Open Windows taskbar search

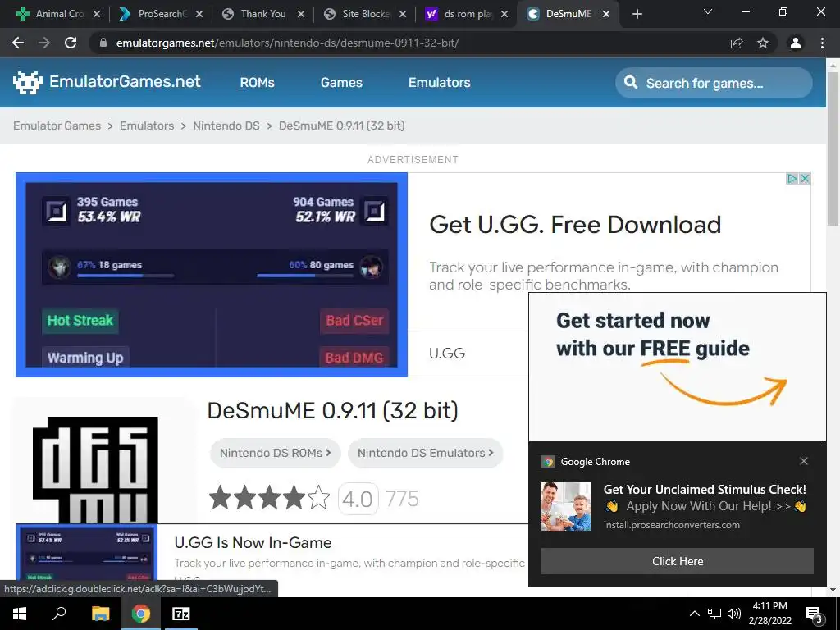[59, 614]
